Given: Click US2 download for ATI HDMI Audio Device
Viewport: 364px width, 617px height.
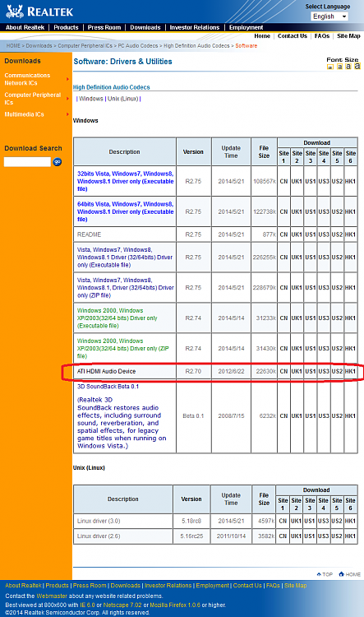Looking at the screenshot, I should [x=337, y=371].
